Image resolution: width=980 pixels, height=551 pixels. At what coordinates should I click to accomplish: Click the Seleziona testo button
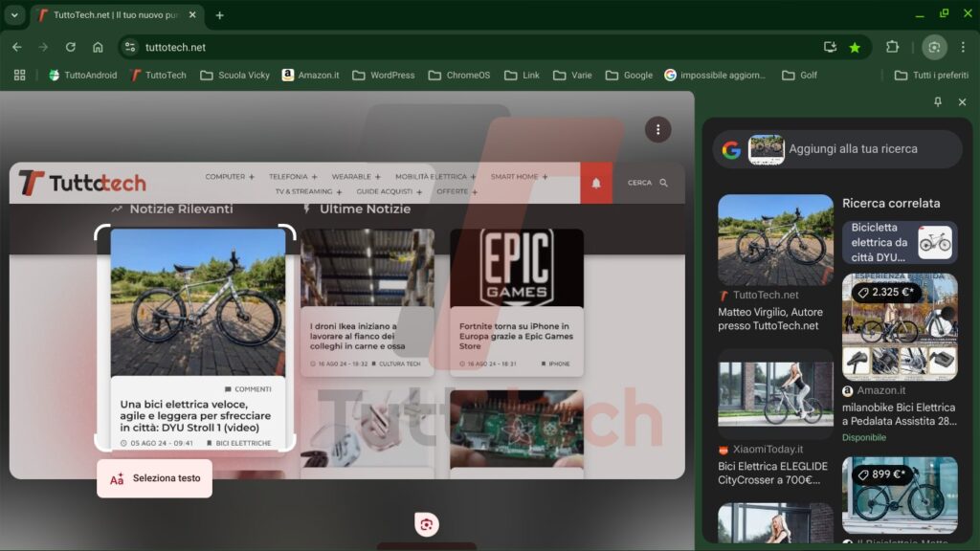(x=154, y=478)
